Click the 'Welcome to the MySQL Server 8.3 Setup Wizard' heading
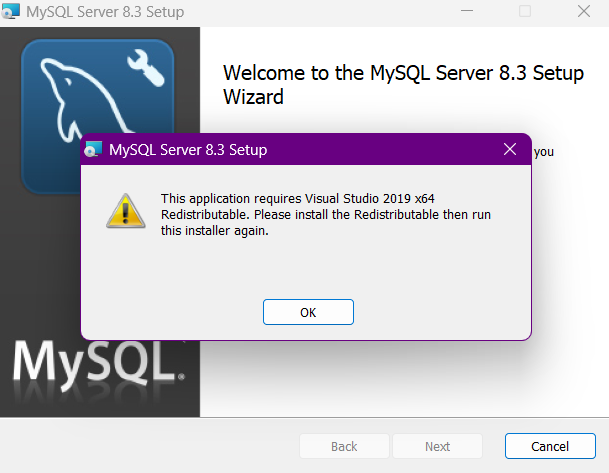The height and width of the screenshot is (473, 609). 403,85
